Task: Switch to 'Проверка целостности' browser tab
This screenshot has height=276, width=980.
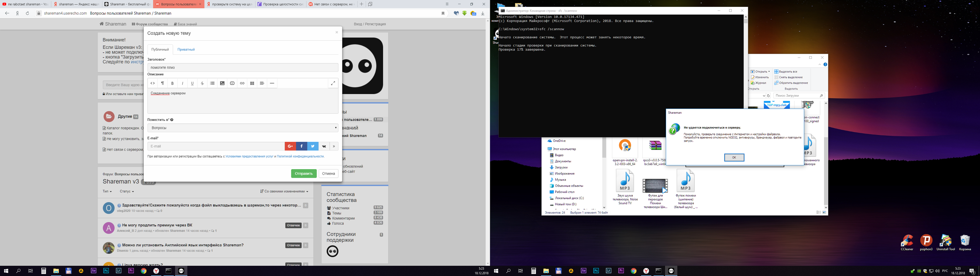Action: point(280,4)
